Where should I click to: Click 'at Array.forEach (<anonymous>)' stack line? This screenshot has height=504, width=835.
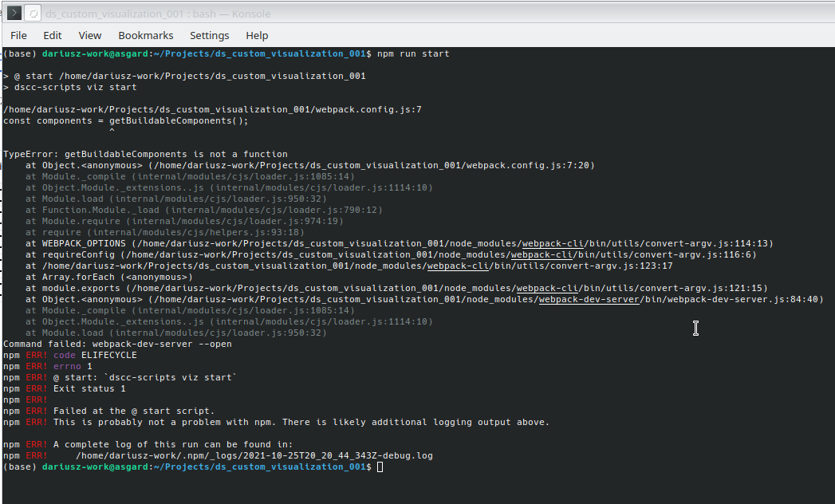(x=109, y=277)
